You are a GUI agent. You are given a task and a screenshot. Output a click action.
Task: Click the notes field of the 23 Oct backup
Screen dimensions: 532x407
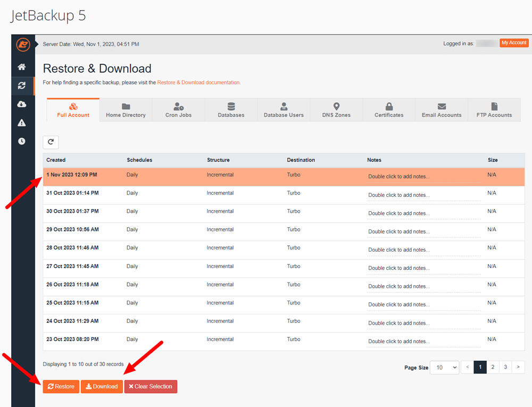click(x=424, y=342)
